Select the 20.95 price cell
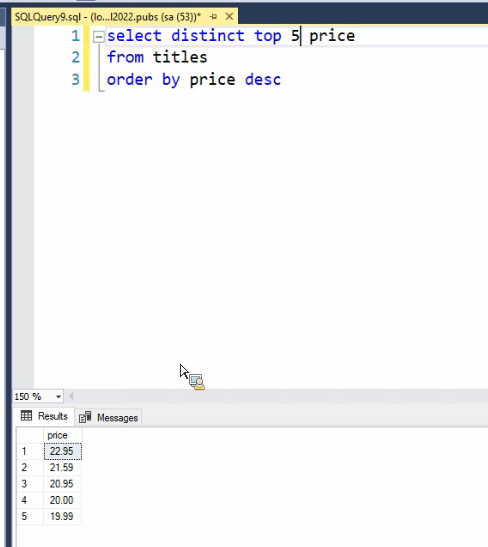The height and width of the screenshot is (547, 488). [x=63, y=484]
